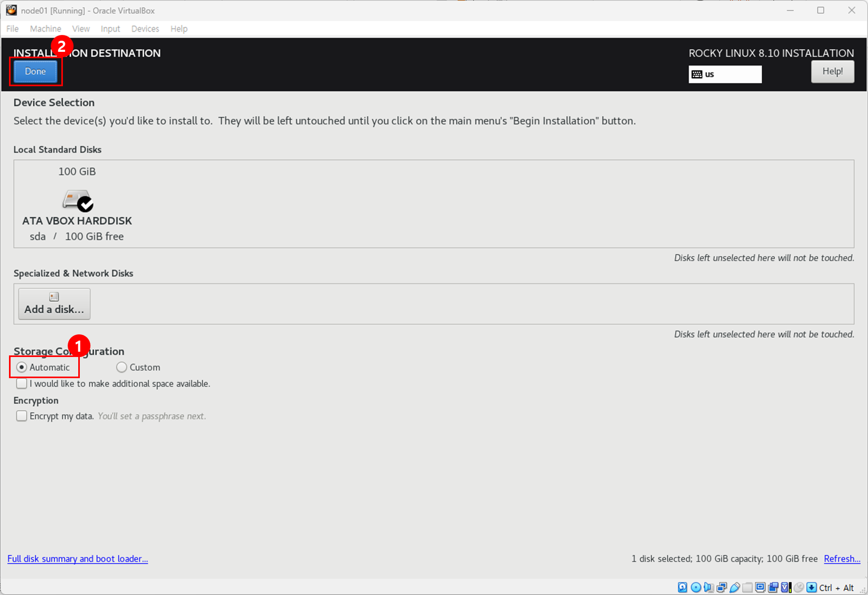The height and width of the screenshot is (595, 868).
Task: Click the blue Done button
Action: pos(35,71)
